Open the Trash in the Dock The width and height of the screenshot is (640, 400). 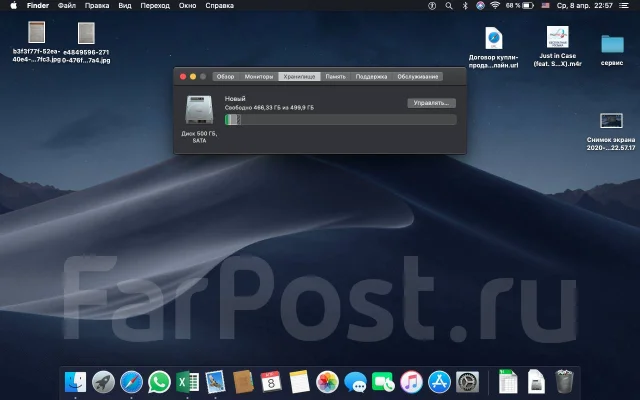[x=564, y=382]
